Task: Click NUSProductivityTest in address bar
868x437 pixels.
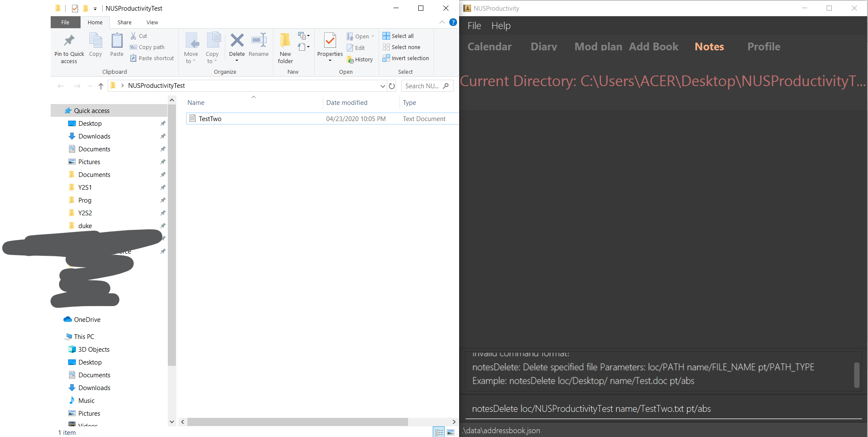Action: click(156, 86)
